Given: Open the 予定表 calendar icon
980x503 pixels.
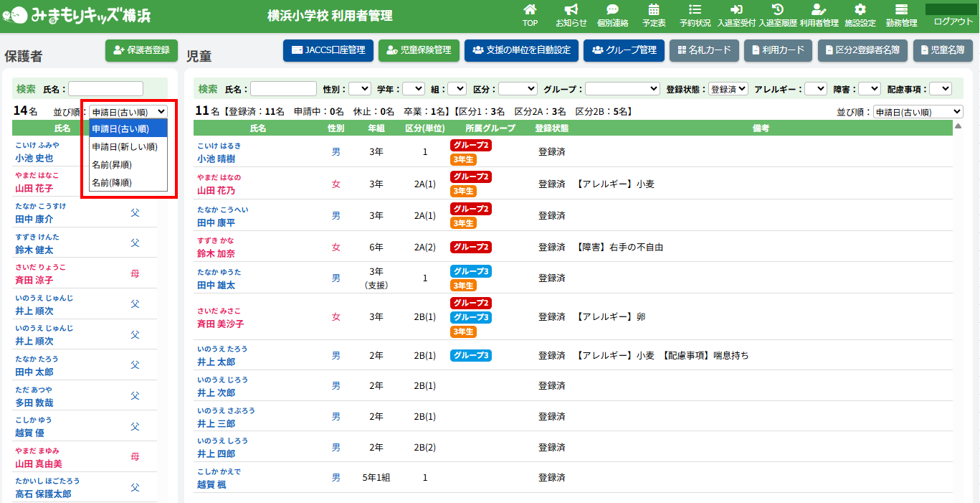Looking at the screenshot, I should click(x=654, y=10).
